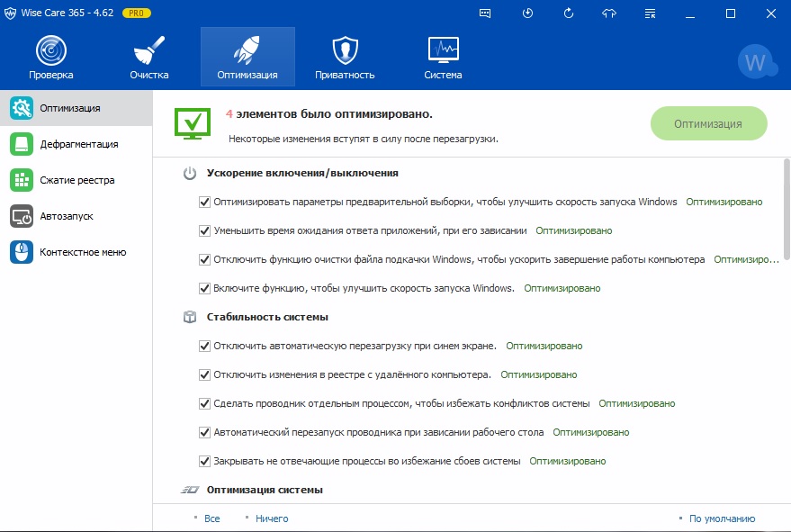Screen dimensions: 791x532
Task: Click the feedback message icon in title bar
Action: [x=486, y=14]
